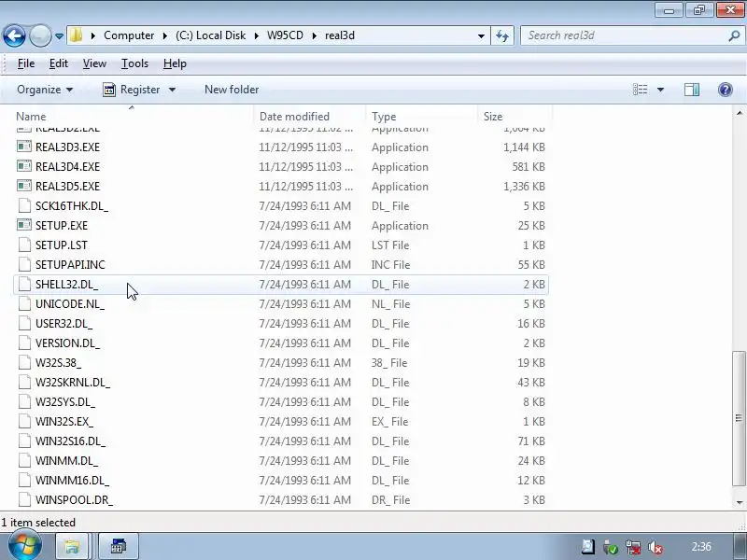Click New folder button
The image size is (747, 560).
[232, 90]
